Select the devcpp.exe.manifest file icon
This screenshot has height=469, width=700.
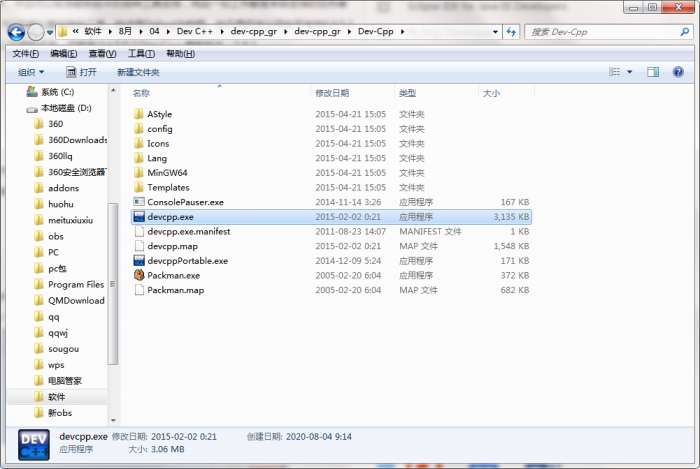coord(139,232)
